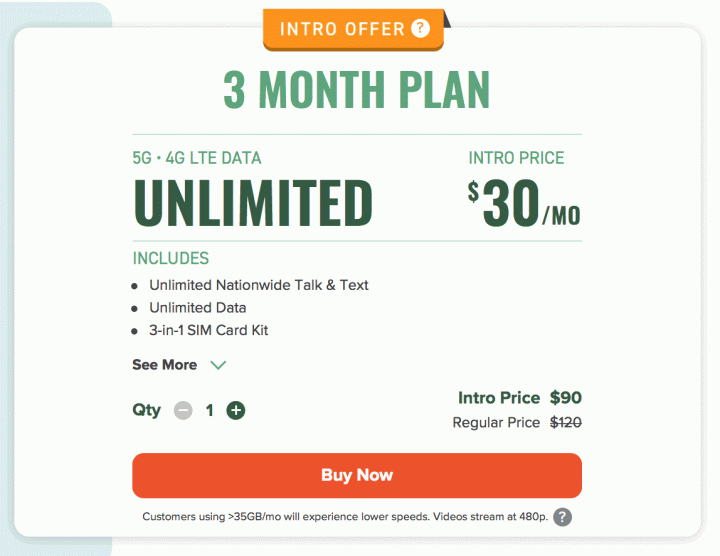Click the Includes section label
The height and width of the screenshot is (556, 720).
(x=171, y=258)
